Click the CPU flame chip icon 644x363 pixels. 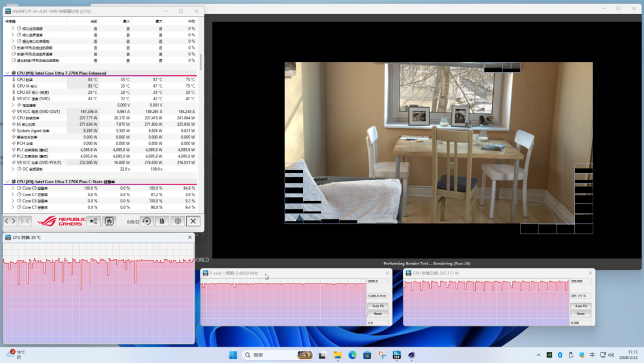pyautogui.click(x=109, y=221)
